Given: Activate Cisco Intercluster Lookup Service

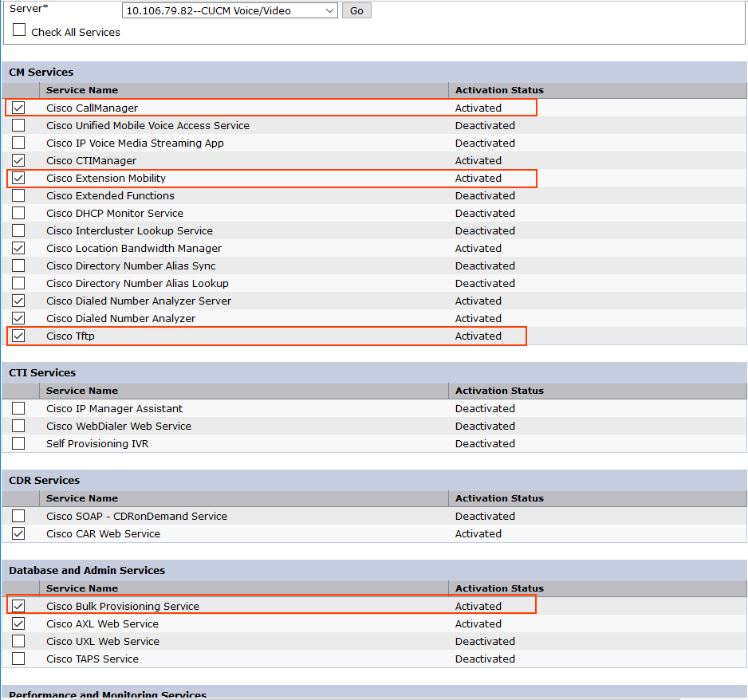Looking at the screenshot, I should [x=18, y=230].
